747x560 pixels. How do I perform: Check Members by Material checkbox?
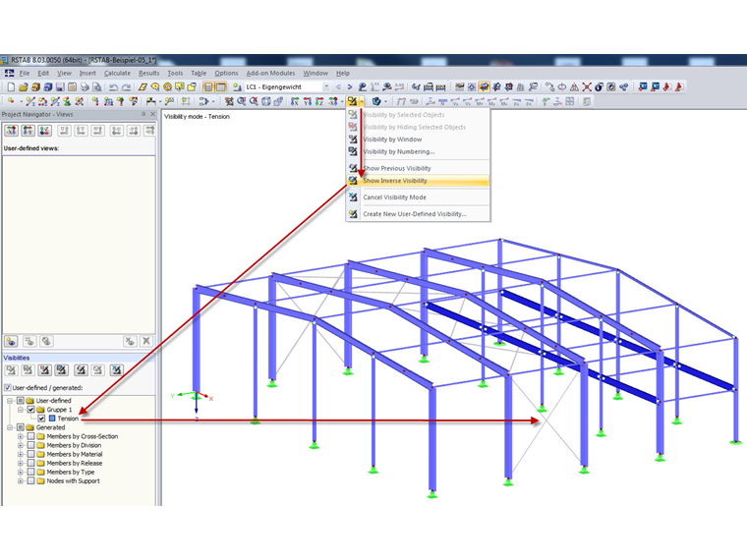(31, 454)
